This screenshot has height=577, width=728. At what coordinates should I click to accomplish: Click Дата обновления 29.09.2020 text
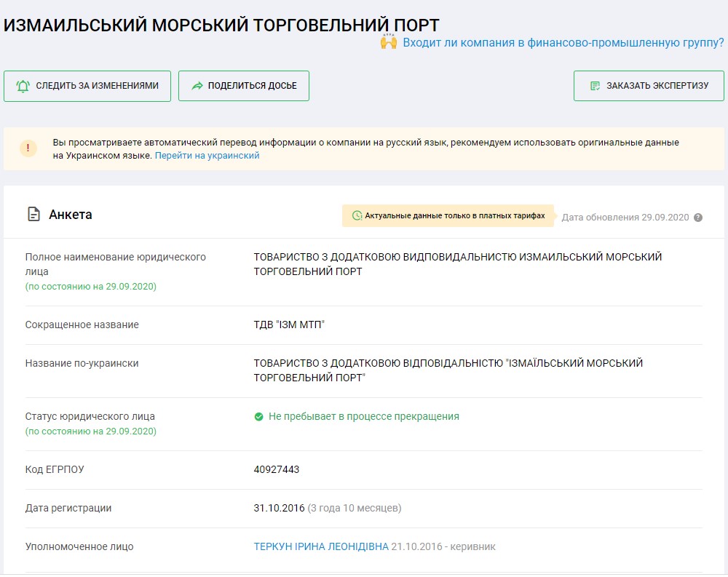[625, 218]
